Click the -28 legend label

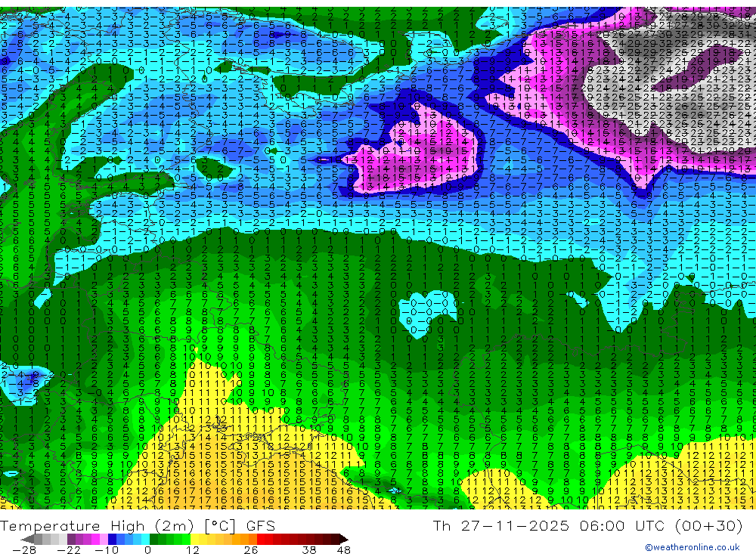coord(24,550)
